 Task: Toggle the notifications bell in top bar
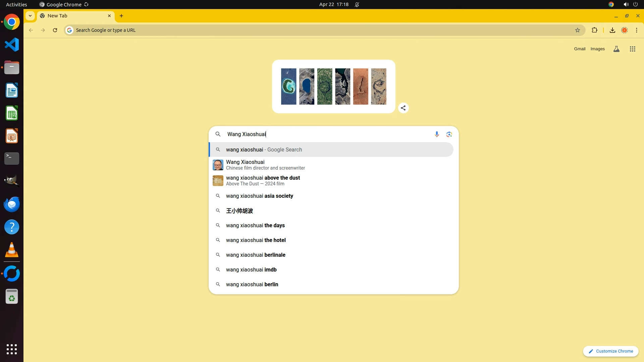pos(357,4)
